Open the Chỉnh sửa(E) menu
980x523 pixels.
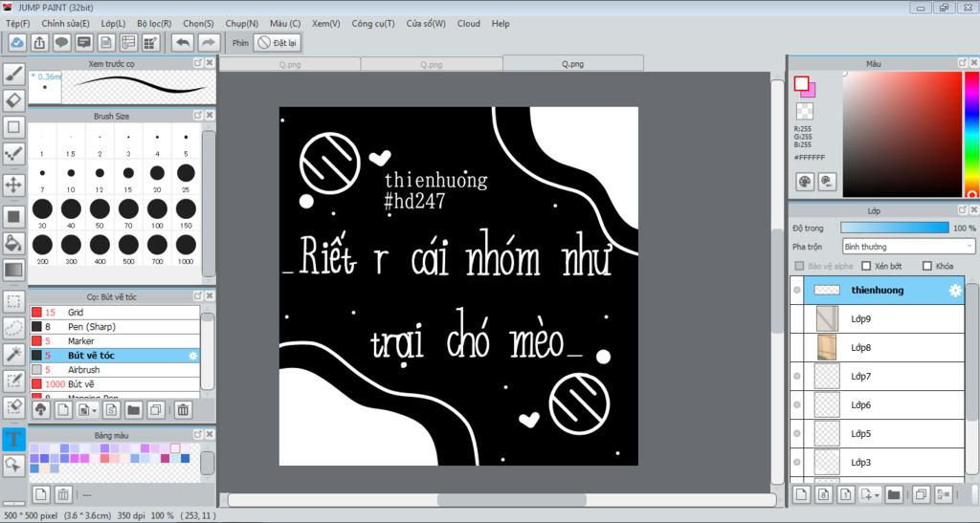click(x=66, y=23)
